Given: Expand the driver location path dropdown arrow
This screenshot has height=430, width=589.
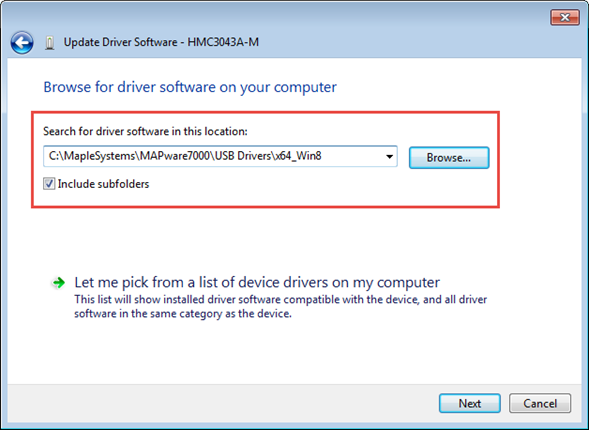Looking at the screenshot, I should pos(390,157).
